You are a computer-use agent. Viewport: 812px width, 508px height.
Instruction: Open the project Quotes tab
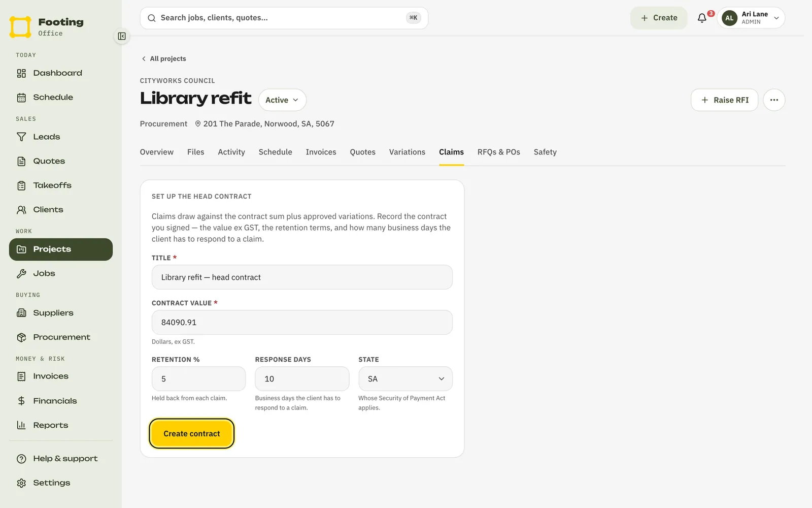coord(363,152)
